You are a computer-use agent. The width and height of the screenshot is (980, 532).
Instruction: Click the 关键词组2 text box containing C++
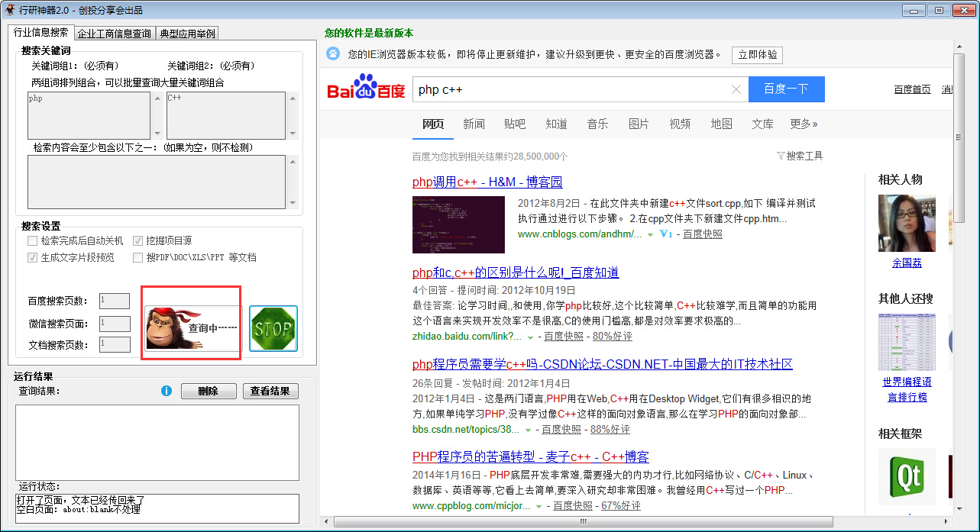point(226,115)
